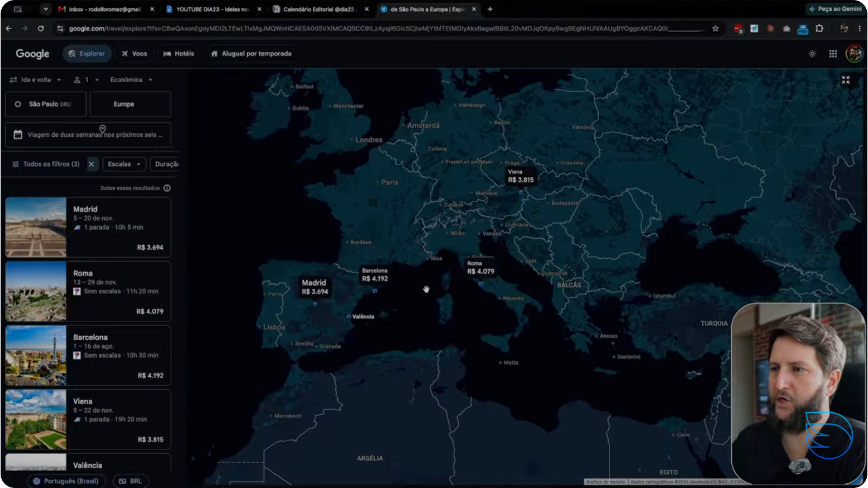This screenshot has height=488, width=868.
Task: Reload the current page
Action: 40,28
